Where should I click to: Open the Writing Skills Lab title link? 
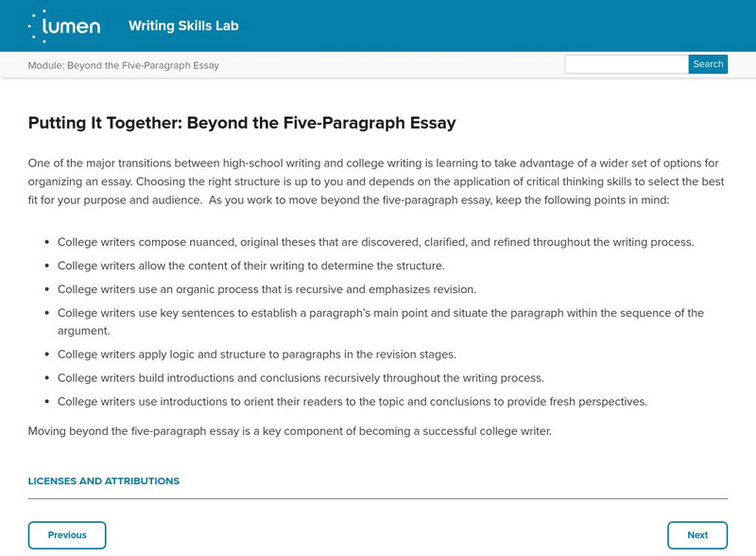click(x=183, y=26)
